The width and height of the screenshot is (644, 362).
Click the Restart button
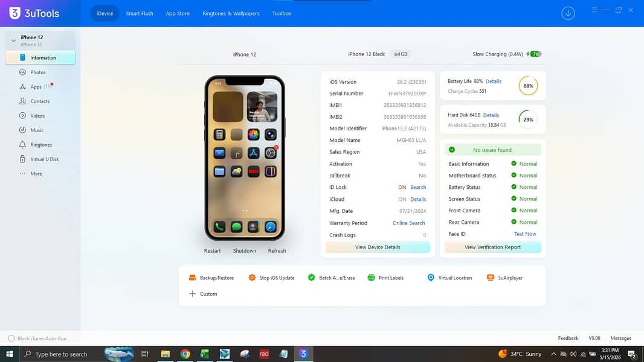pos(212,250)
